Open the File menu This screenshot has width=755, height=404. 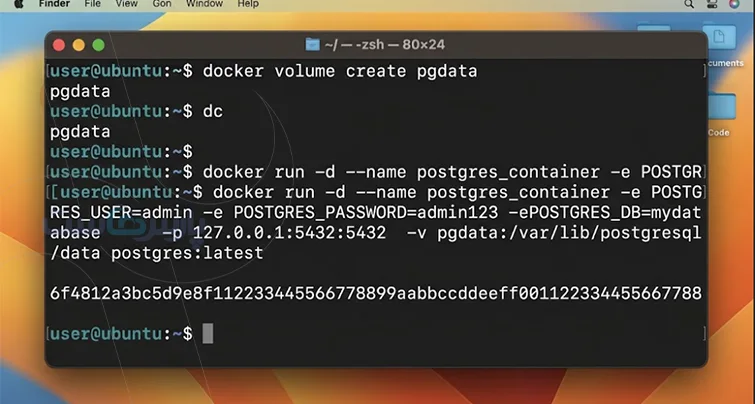[92, 3]
